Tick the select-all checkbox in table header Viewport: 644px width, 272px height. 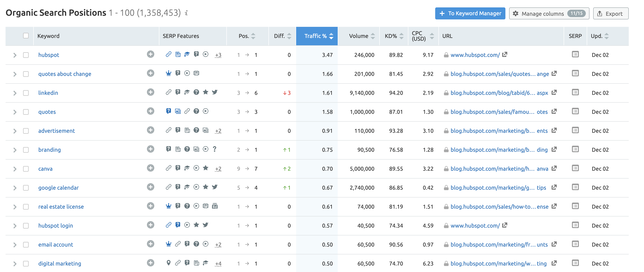pos(26,36)
